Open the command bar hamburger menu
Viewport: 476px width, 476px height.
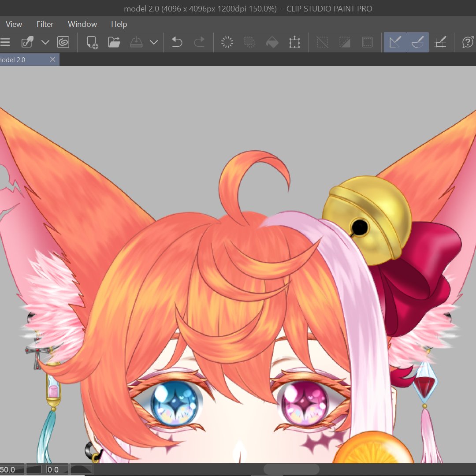[x=5, y=42]
